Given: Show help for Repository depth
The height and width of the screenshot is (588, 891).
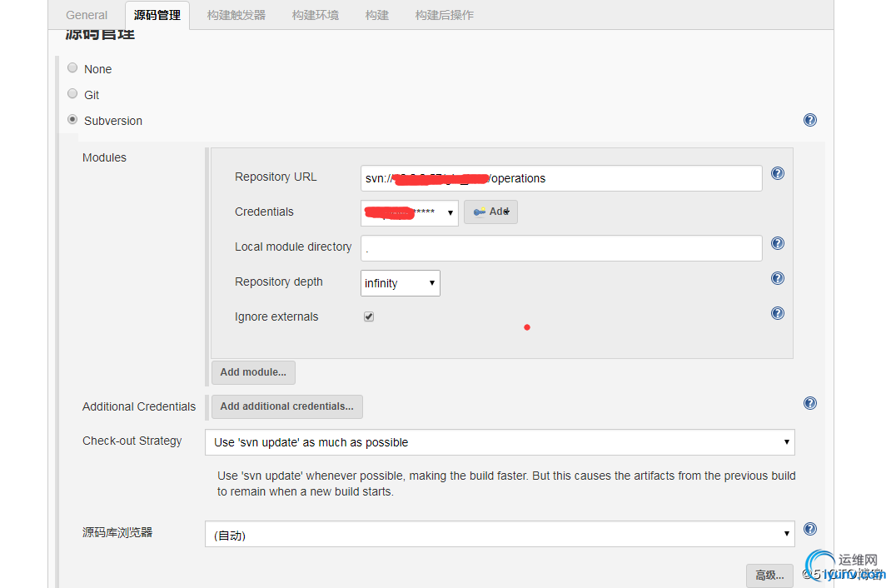Looking at the screenshot, I should click(x=778, y=278).
